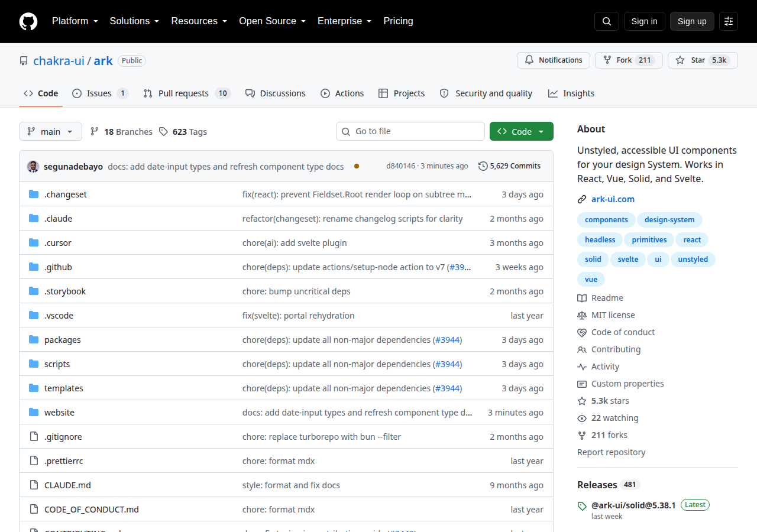Open the search magnifier button
Image resolution: width=757 pixels, height=532 pixels.
coord(607,21)
